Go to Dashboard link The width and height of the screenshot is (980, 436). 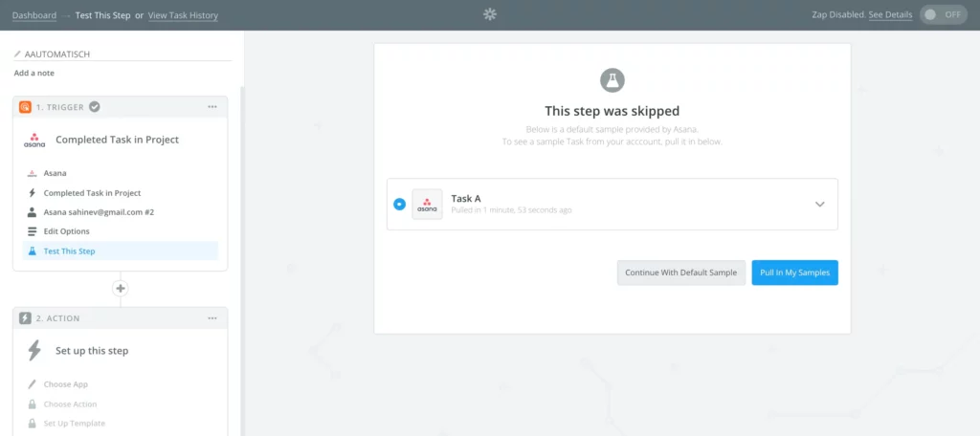click(34, 15)
